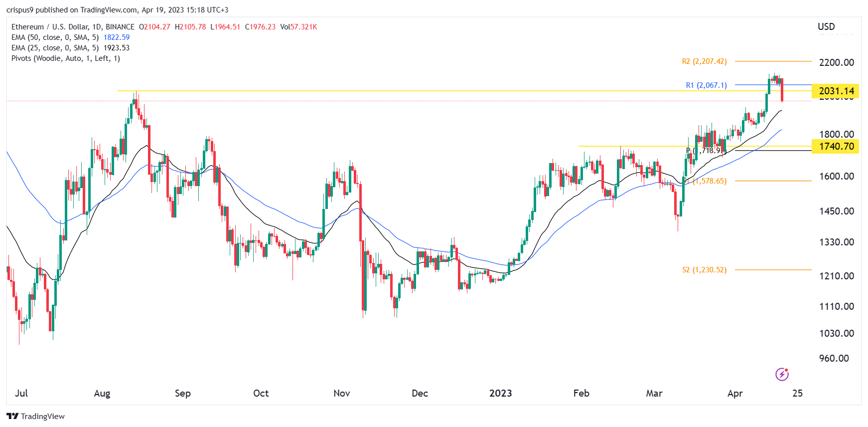
Task: Click the Jul label on time axis
Action: coord(21,393)
